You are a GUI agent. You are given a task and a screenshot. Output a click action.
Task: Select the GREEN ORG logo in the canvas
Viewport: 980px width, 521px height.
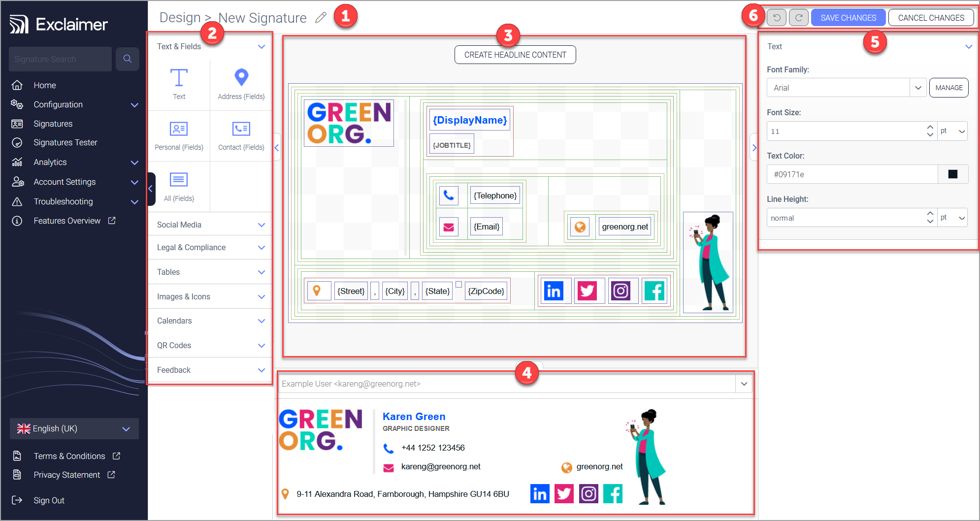point(349,123)
